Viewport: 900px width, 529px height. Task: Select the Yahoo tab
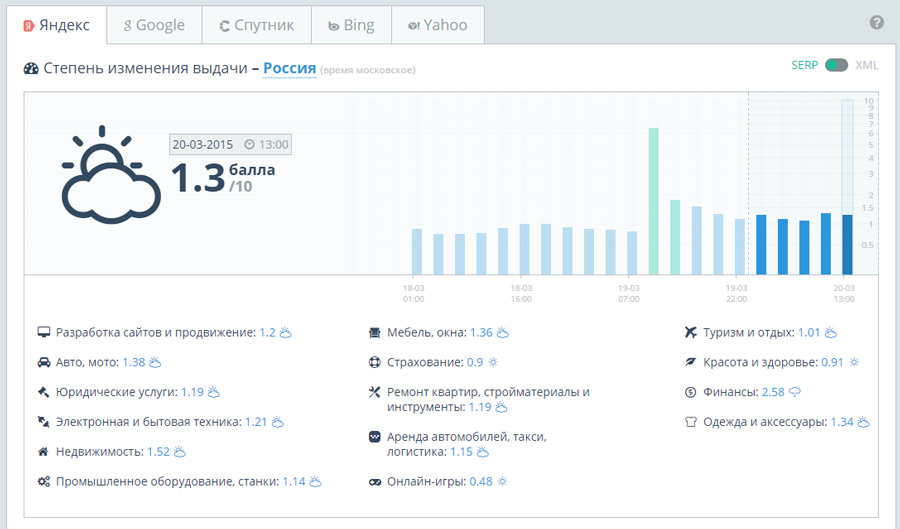coord(437,25)
